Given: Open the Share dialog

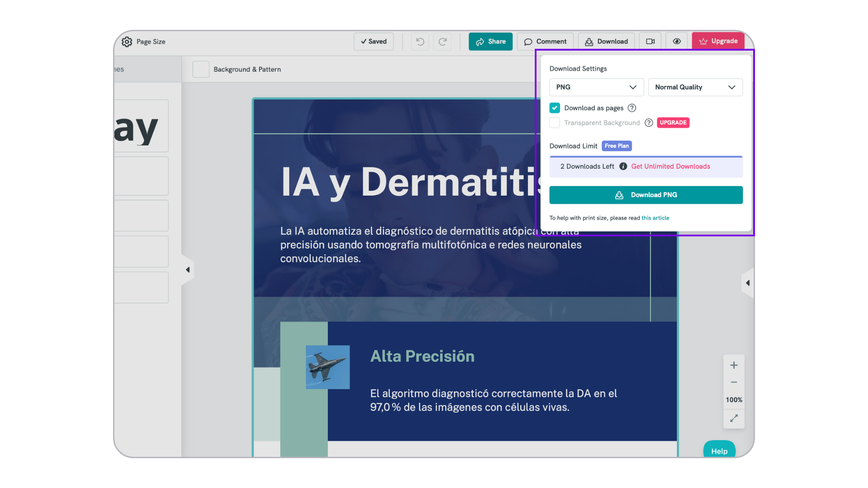Looking at the screenshot, I should 491,42.
